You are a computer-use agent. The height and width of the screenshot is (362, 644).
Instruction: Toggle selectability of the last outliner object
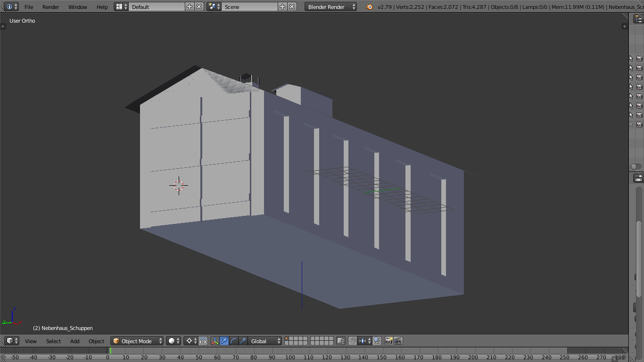631,124
